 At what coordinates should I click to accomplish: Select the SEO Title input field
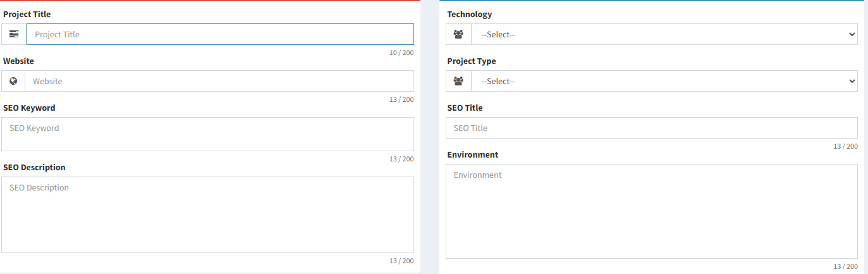tap(651, 128)
